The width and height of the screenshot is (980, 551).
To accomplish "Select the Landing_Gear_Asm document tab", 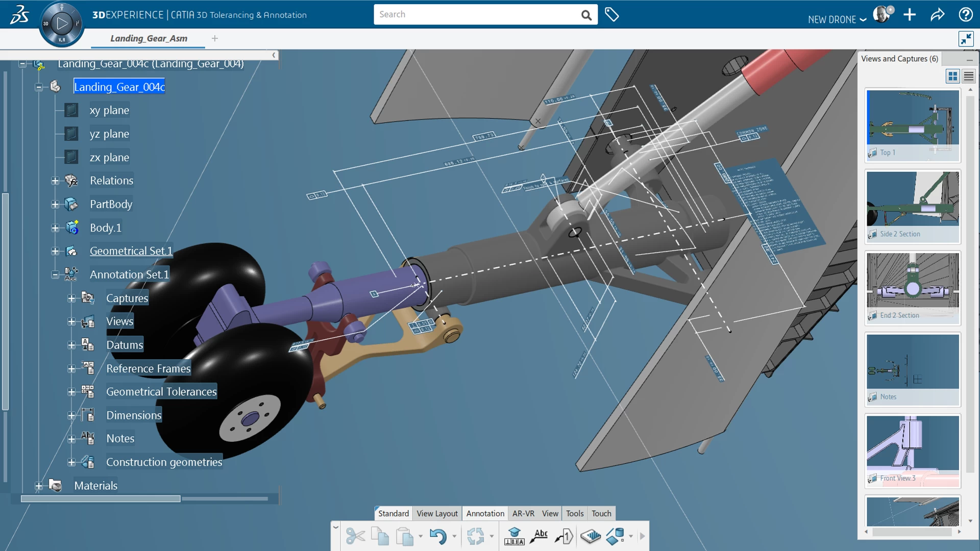I will click(x=148, y=38).
